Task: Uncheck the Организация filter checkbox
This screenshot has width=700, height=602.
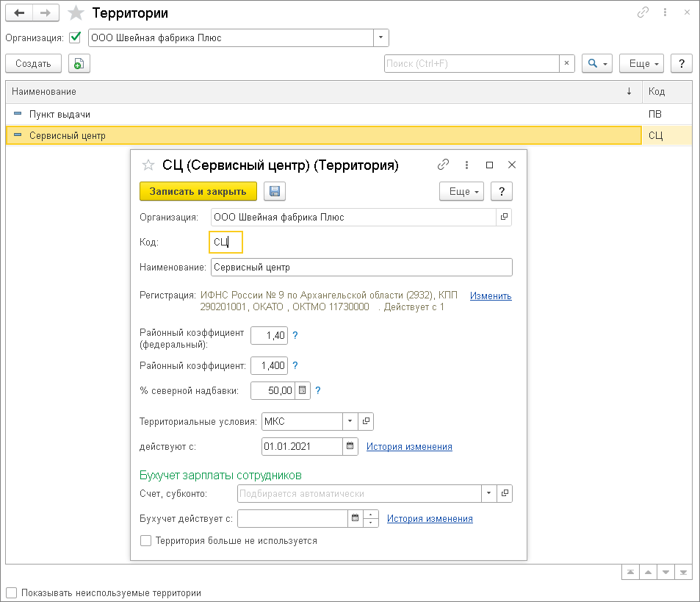Action: coord(75,37)
